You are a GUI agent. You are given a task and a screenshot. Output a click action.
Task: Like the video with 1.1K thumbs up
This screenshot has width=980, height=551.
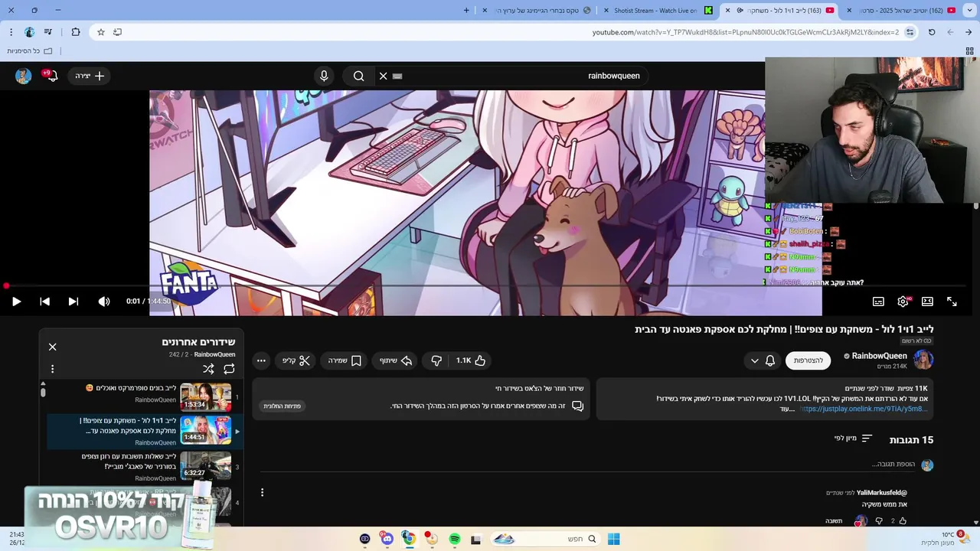point(471,360)
